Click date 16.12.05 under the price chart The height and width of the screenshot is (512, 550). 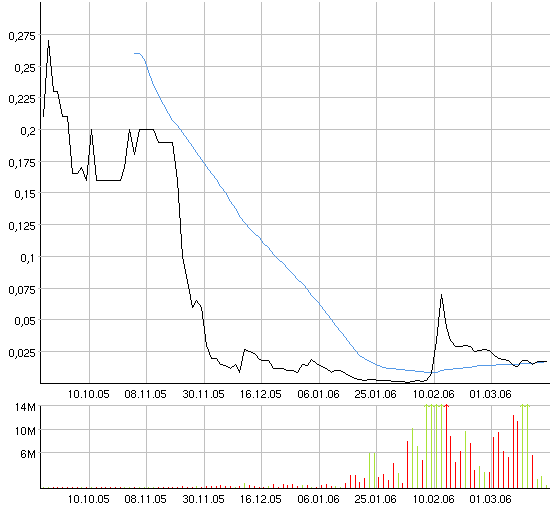261,394
